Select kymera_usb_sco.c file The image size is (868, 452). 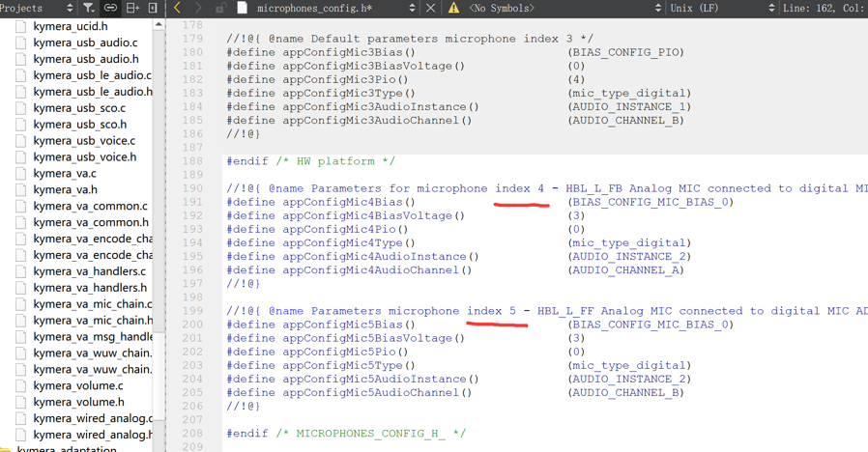coord(79,108)
